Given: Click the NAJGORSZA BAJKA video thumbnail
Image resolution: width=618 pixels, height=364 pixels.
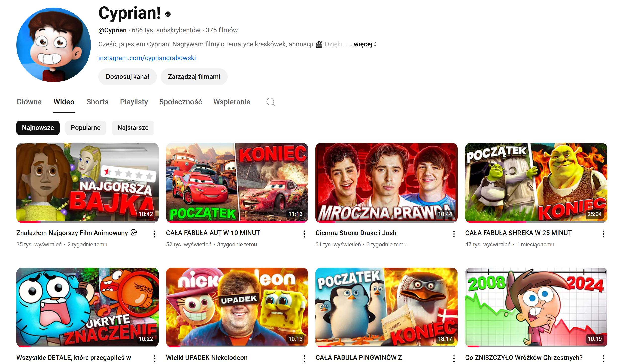Looking at the screenshot, I should [x=88, y=183].
